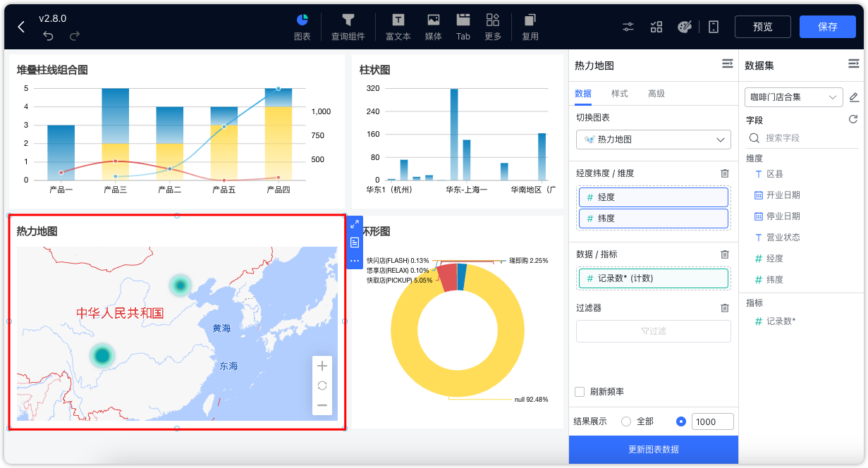This screenshot has height=468, width=868.
Task: Click the zoom in control on the map
Action: pyautogui.click(x=322, y=366)
